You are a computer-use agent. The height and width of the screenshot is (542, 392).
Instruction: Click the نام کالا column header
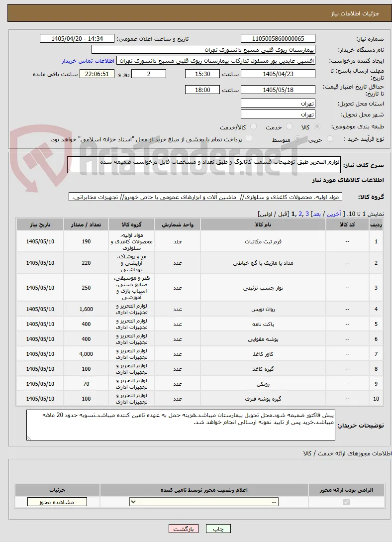point(263,224)
